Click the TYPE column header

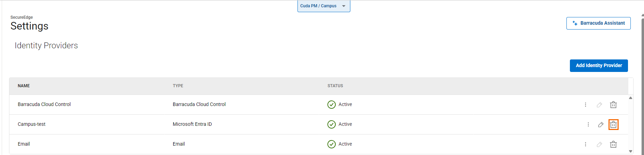tap(178, 86)
